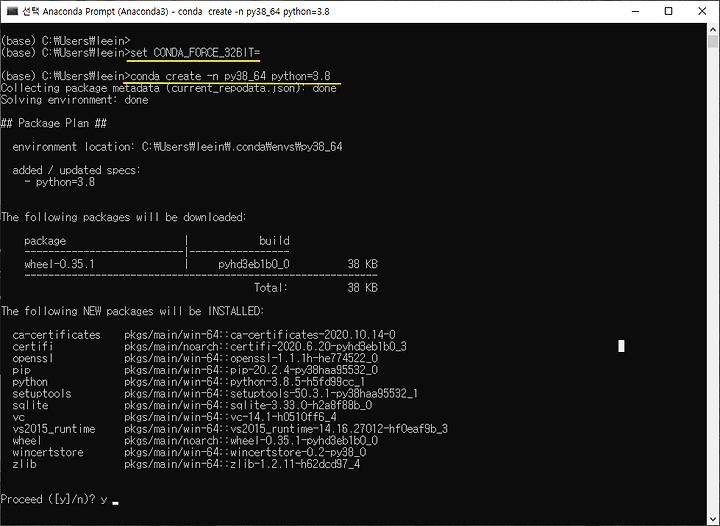
Task: Click the vertical scrollbar thumb
Action: (713, 42)
